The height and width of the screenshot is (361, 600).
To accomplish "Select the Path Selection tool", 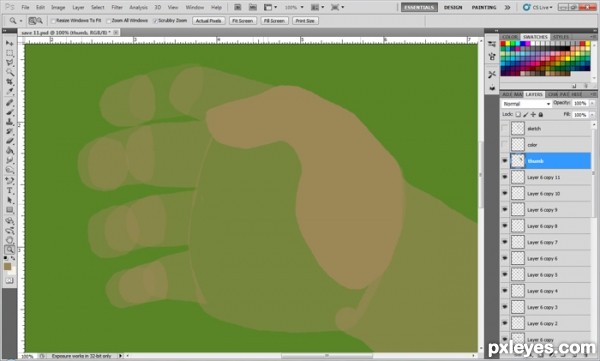I will coord(10,200).
